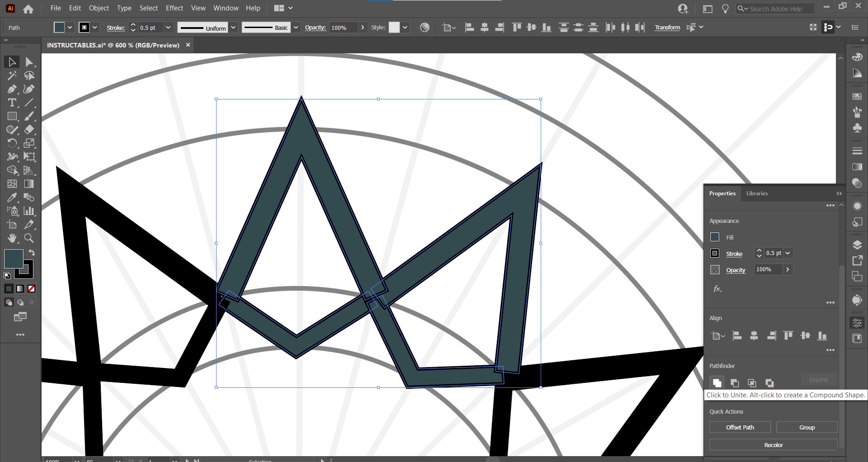868x462 pixels.
Task: Click the Home icon in the top bar
Action: click(28, 9)
